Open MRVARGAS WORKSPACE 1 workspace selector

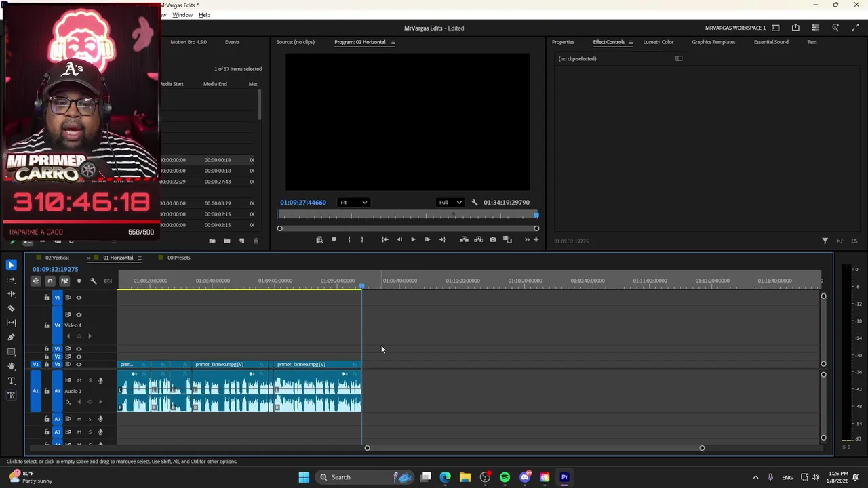(735, 28)
